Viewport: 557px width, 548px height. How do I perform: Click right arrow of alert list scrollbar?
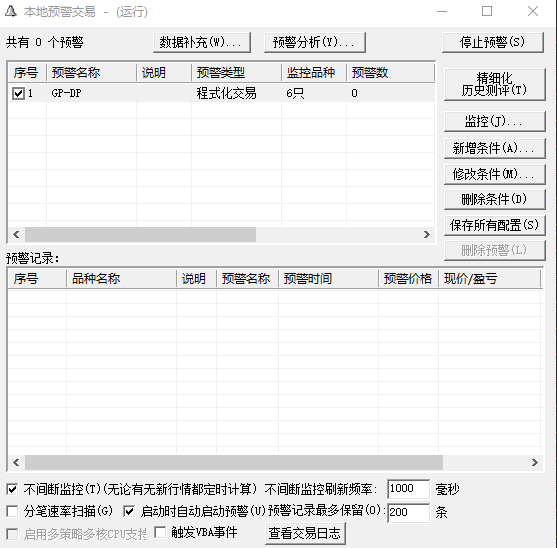coord(427,234)
